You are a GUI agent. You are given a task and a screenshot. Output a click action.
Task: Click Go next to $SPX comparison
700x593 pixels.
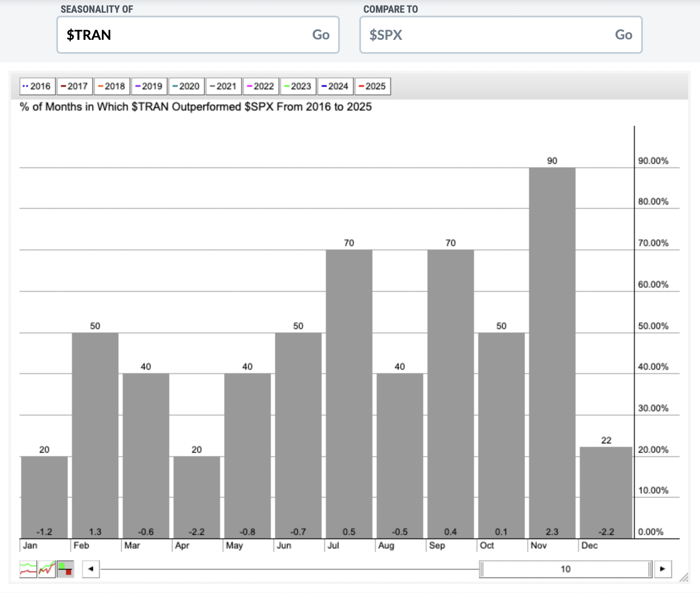[x=623, y=35]
